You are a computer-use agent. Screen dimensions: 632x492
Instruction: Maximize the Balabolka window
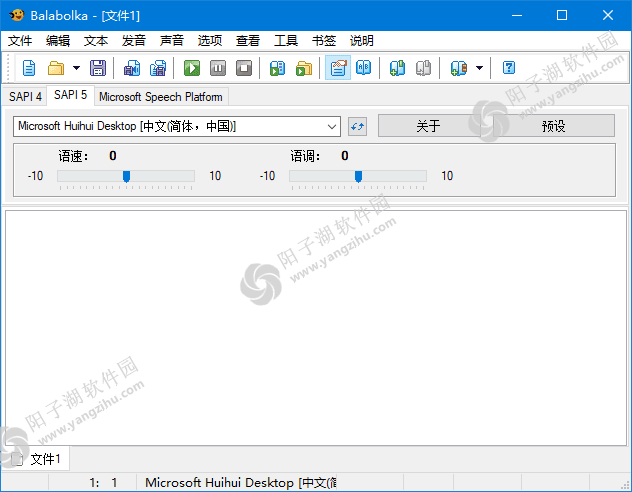(x=562, y=15)
